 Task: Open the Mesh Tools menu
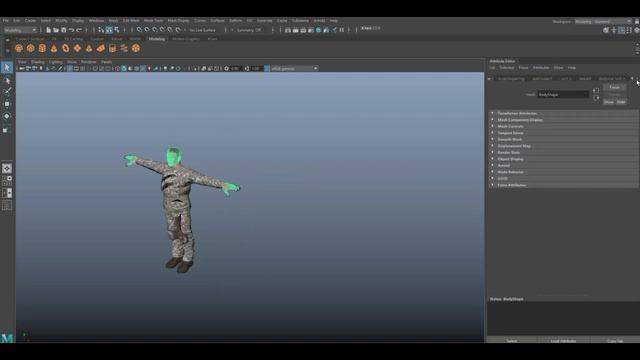tap(153, 20)
